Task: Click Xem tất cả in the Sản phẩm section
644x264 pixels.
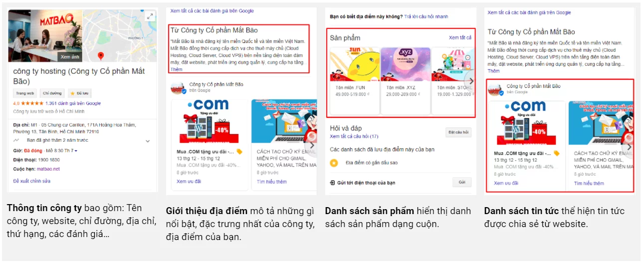Action: click(460, 37)
